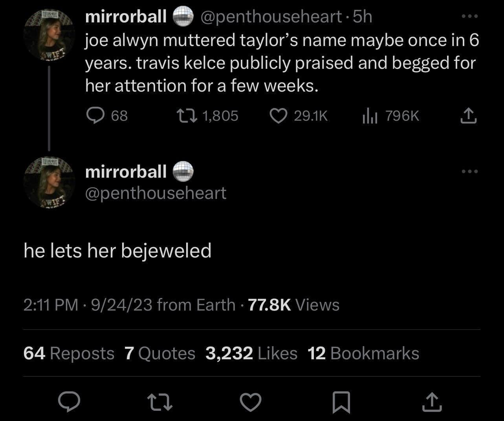Click the share upload icon at bottom right
Image resolution: width=504 pixels, height=421 pixels.
(x=432, y=402)
